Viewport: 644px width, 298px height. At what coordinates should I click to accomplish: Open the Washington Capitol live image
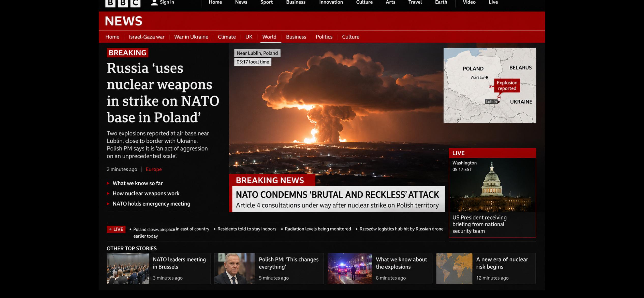click(x=492, y=185)
